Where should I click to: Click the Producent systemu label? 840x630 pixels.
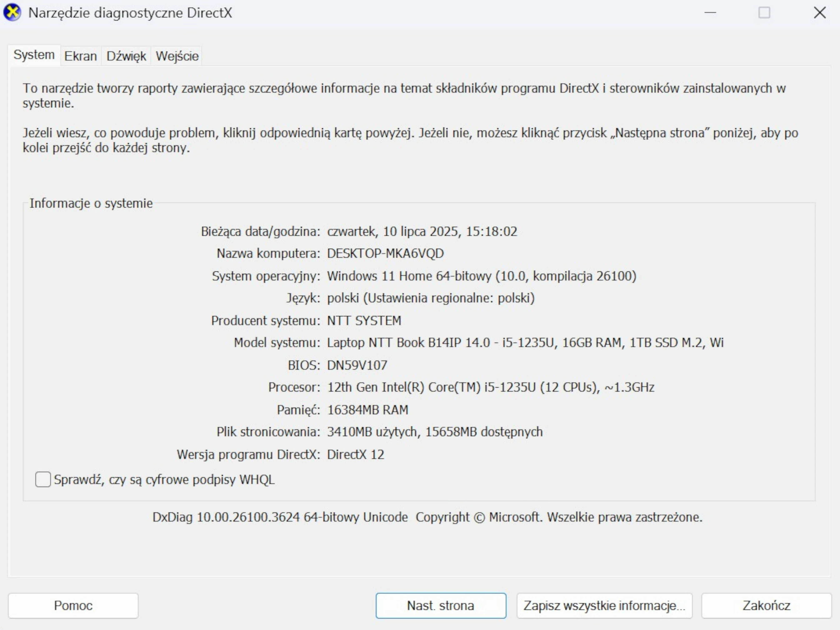click(x=266, y=320)
